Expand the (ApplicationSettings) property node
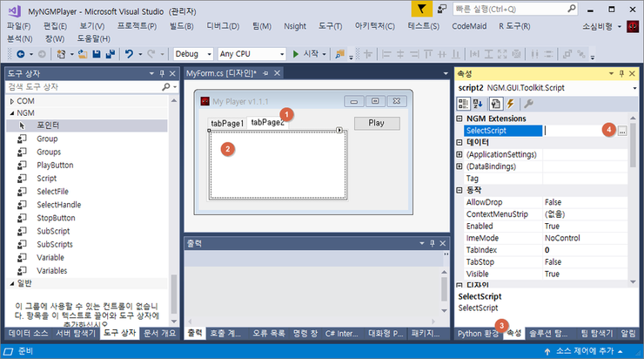Image resolution: width=644 pixels, height=359 pixels. click(460, 154)
